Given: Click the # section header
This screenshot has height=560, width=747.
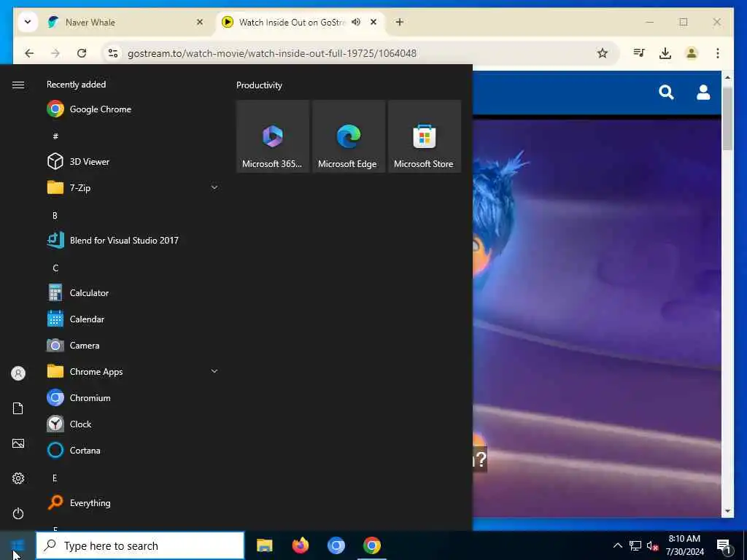Looking at the screenshot, I should click(55, 136).
